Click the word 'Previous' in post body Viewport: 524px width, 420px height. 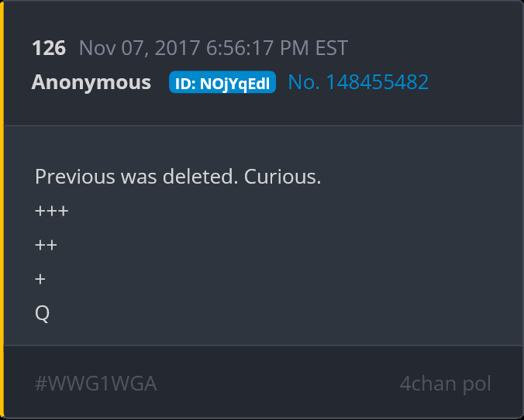click(x=75, y=177)
